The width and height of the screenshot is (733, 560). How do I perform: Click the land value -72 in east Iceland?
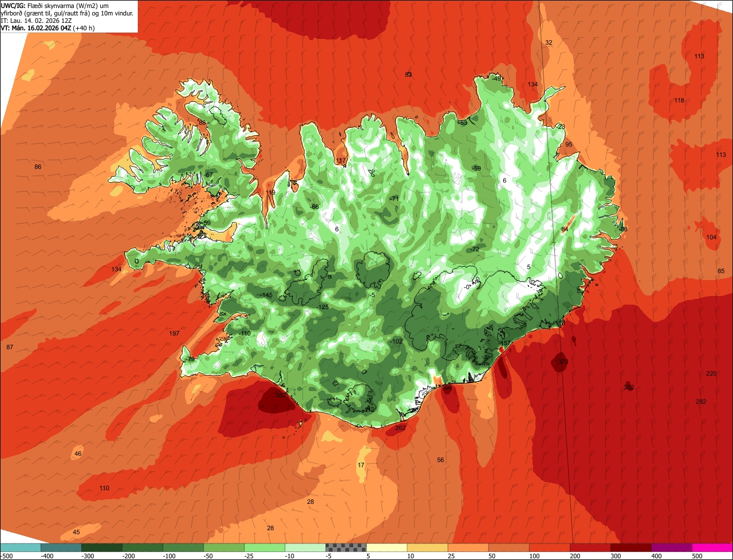click(x=475, y=249)
